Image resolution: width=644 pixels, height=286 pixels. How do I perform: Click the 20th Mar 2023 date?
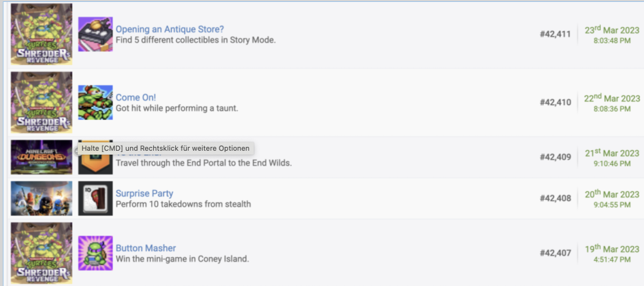(612, 194)
